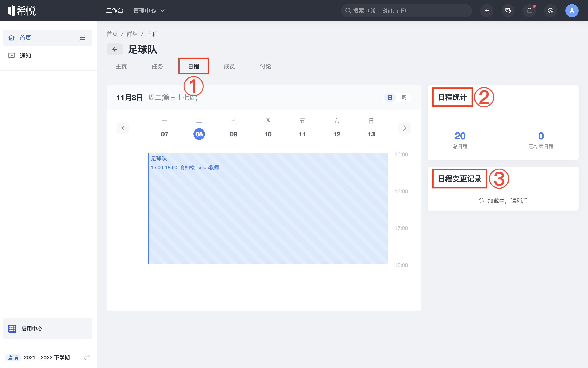Viewport: 588px width, 368px height.
Task: Click the 0 已结束日程 statistic
Action: [x=541, y=140]
